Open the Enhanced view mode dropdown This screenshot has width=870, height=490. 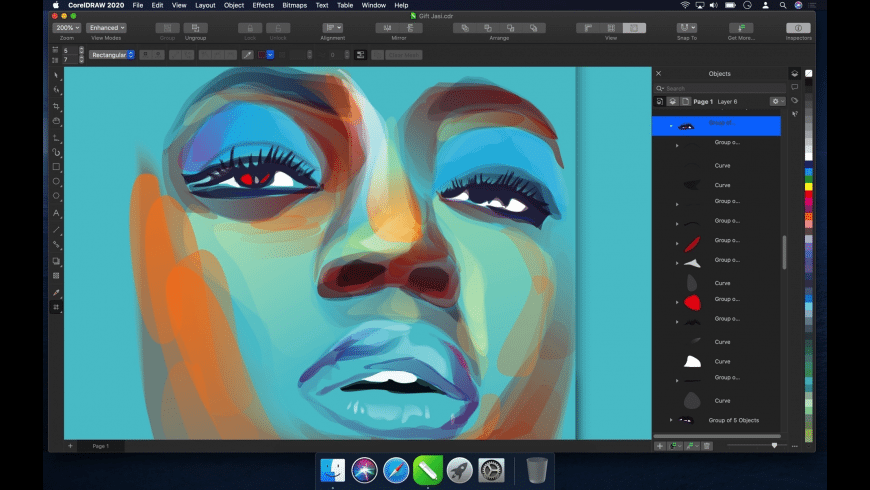tap(105, 28)
